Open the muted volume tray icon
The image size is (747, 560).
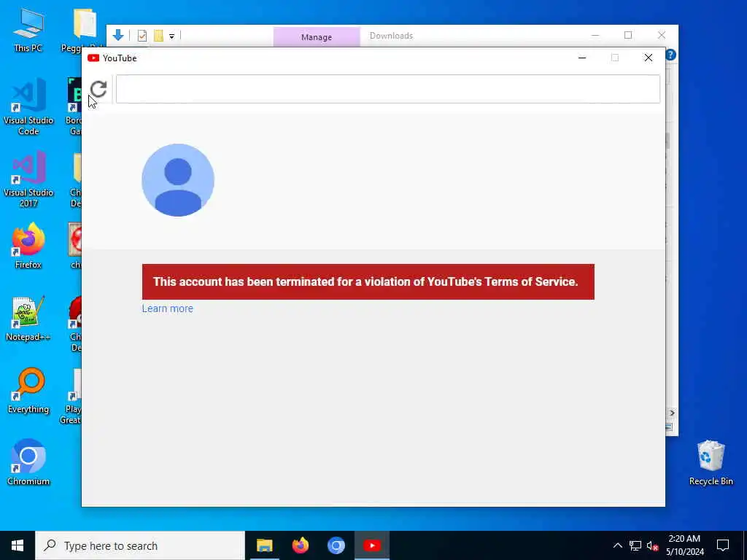coord(653,545)
